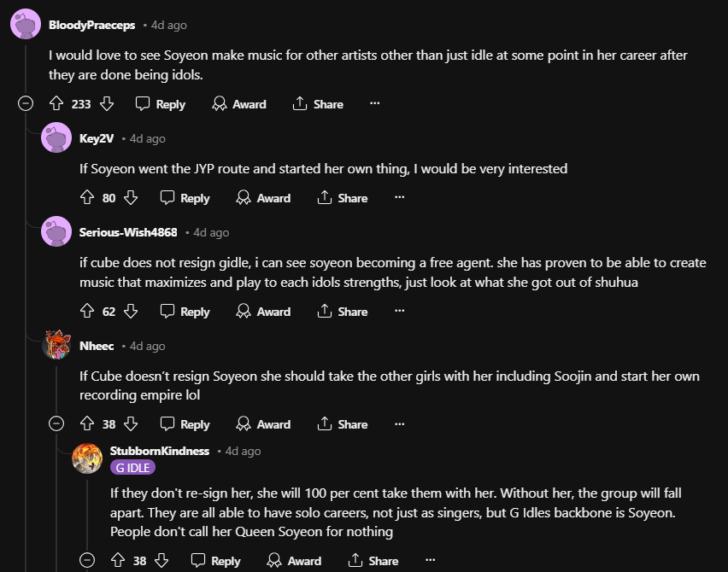Open more options on BloodyPraeceps' comment

(374, 104)
